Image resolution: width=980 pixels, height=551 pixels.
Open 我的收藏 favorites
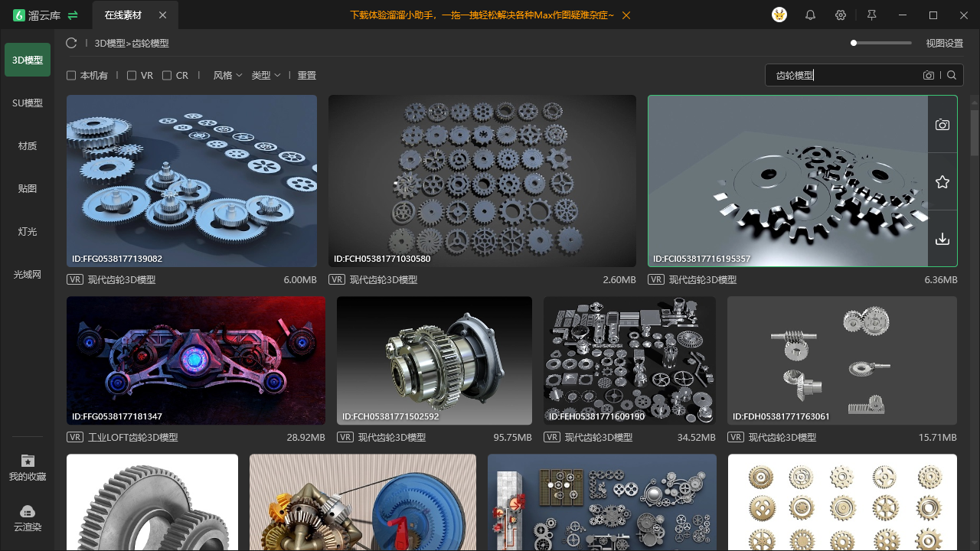click(28, 468)
